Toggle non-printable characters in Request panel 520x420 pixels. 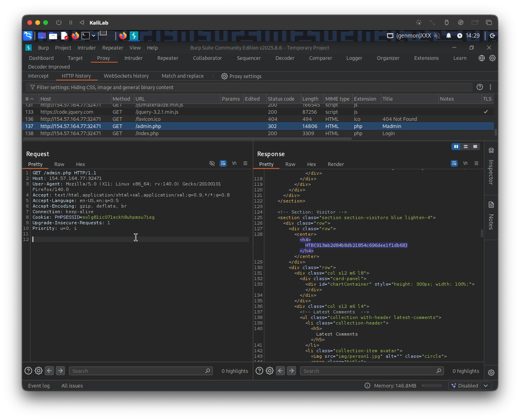tap(234, 164)
